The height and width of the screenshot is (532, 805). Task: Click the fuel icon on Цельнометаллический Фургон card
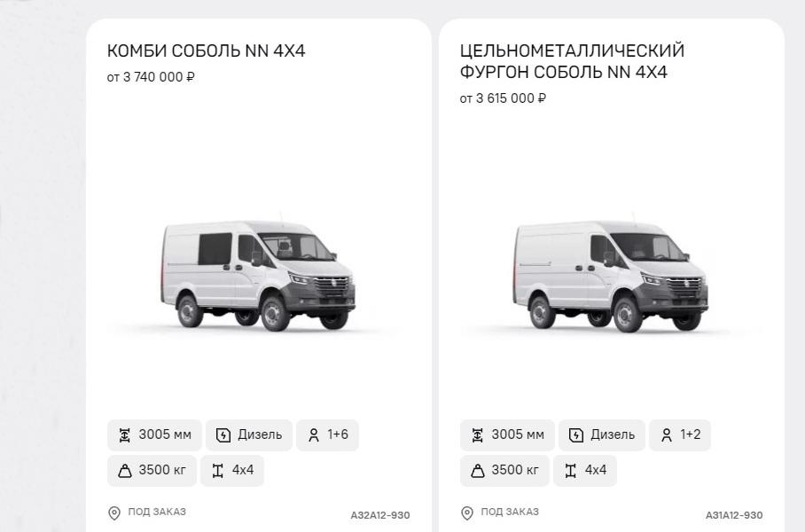tap(576, 434)
